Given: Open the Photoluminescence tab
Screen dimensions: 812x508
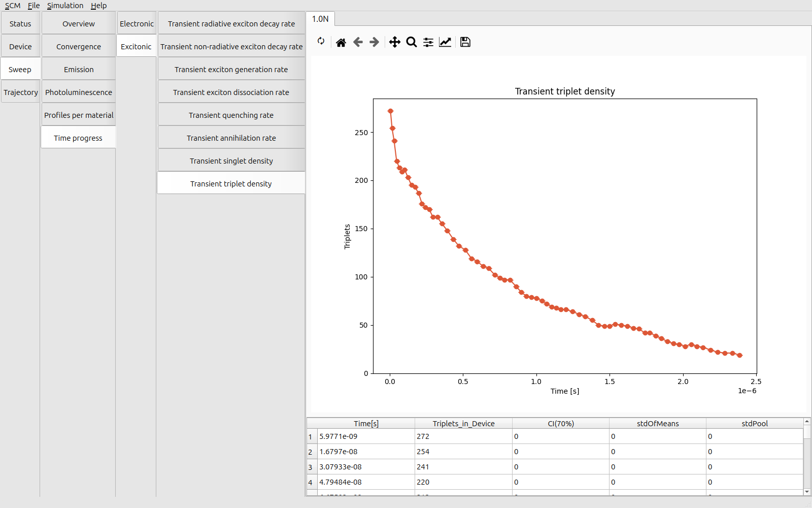Looking at the screenshot, I should click(79, 92).
